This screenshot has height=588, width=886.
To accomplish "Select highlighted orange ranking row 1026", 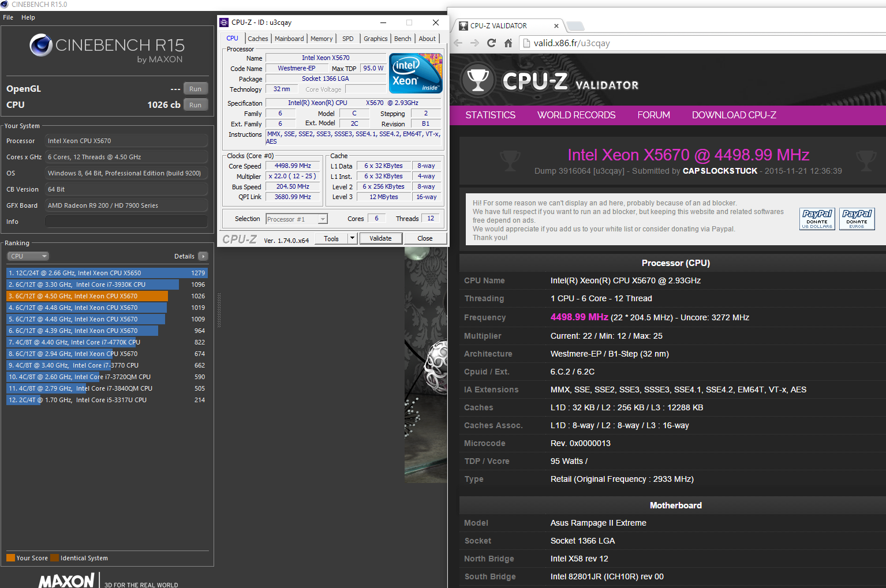I will pos(107,296).
